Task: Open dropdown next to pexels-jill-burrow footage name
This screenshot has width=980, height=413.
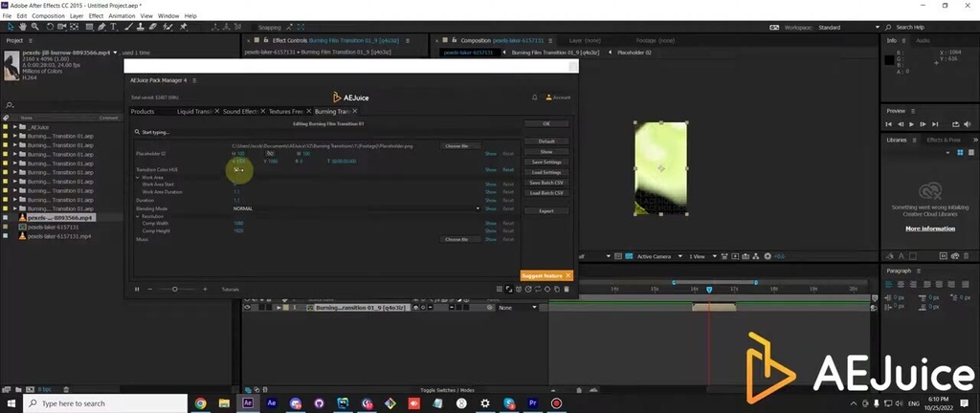Action: (116, 53)
